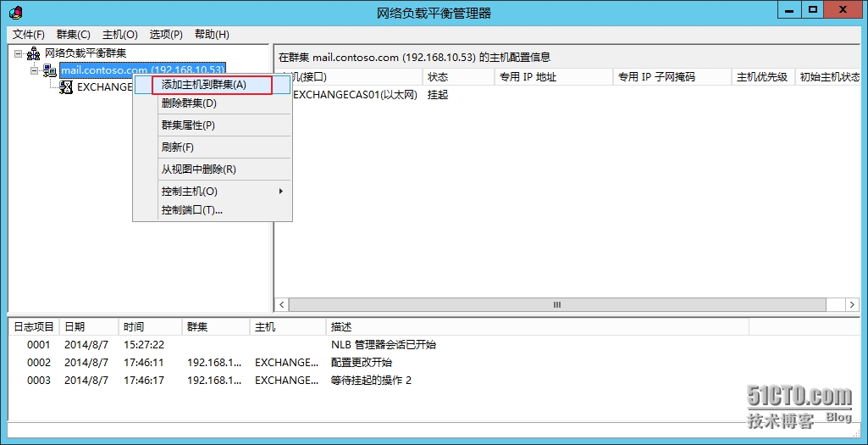Screen dimensions: 868x445
Task: Expand the 控制主机(O) submenu
Action: 212,192
